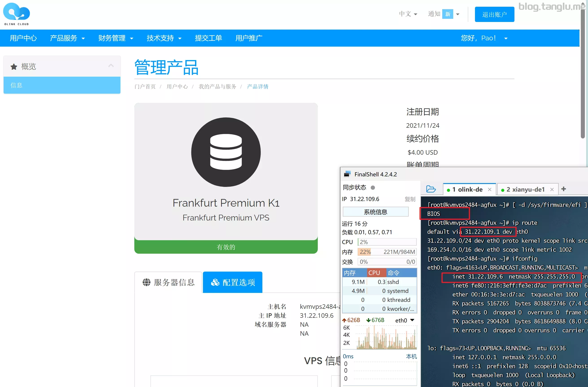Click the large database product icon
Viewport: 588px width, 387px height.
coord(226,152)
